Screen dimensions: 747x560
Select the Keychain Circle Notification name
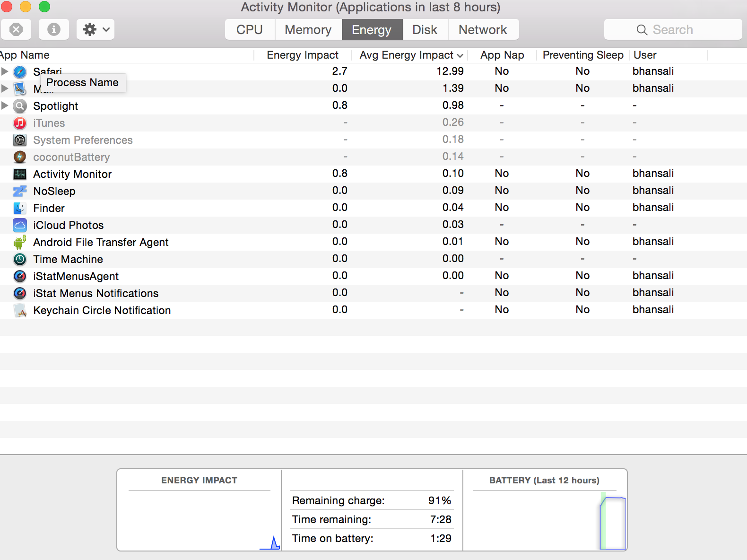pyautogui.click(x=102, y=310)
